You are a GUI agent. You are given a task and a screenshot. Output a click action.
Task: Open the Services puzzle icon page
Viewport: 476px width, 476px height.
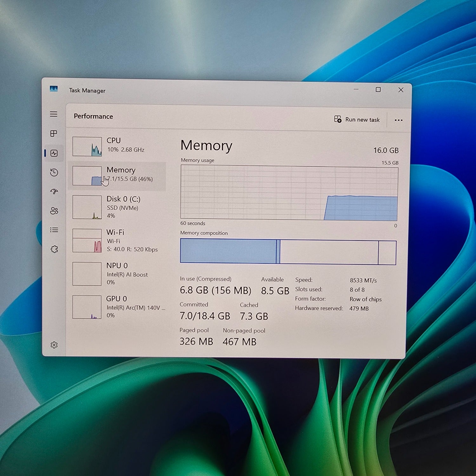[x=54, y=249]
